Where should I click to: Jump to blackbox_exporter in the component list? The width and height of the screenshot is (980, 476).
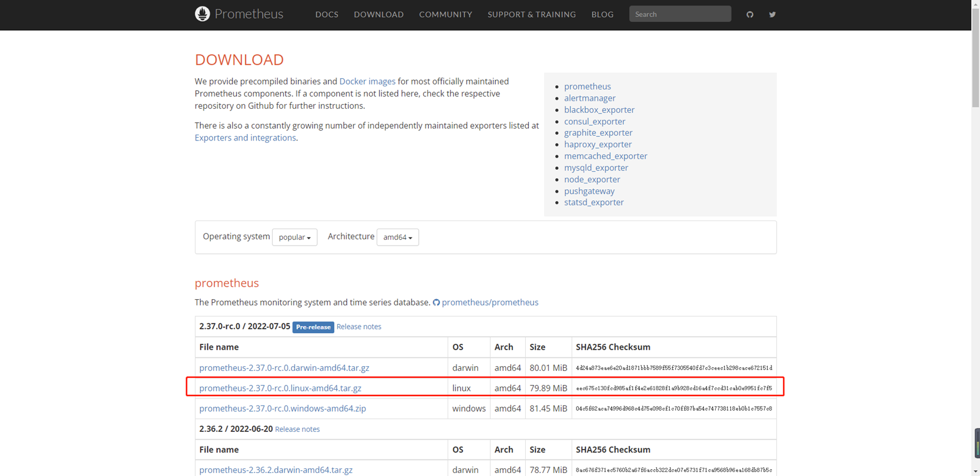[599, 110]
